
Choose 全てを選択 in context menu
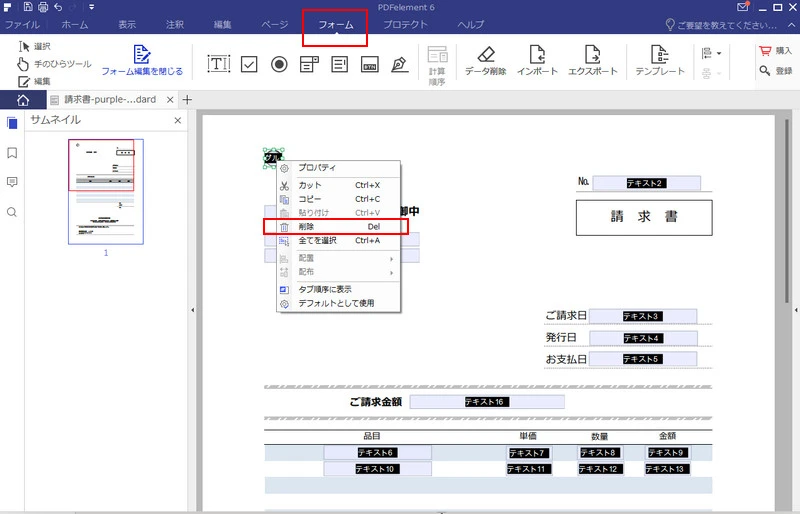pyautogui.click(x=338, y=240)
